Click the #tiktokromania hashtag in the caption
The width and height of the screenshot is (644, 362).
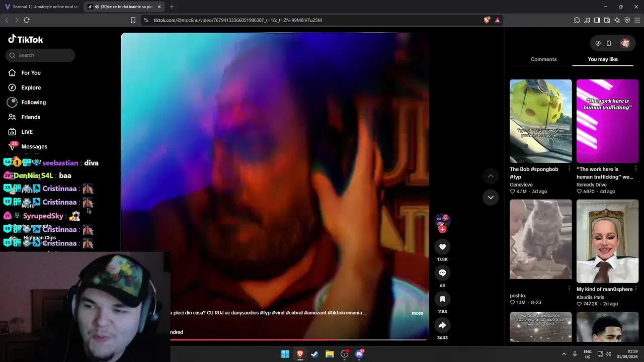pyautogui.click(x=345, y=313)
